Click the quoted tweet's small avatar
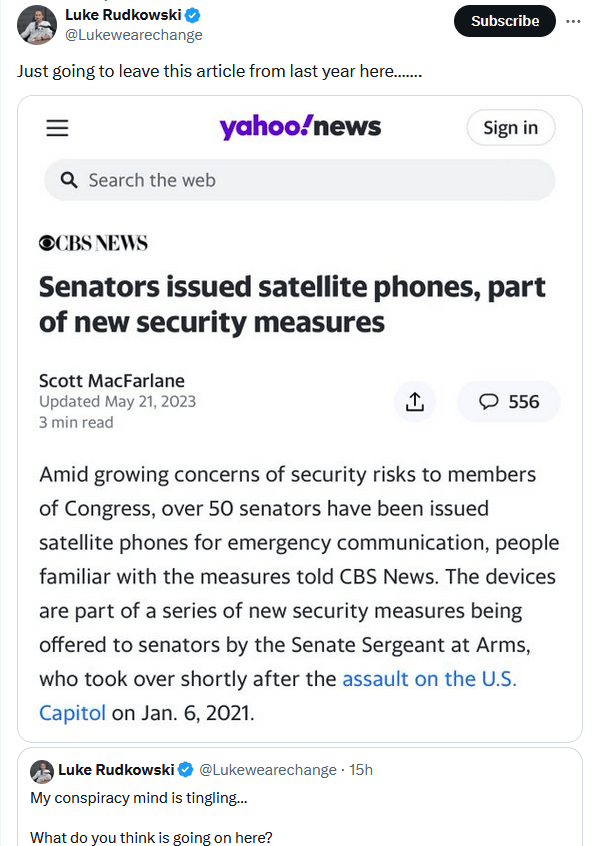Viewport: 598px width, 846px height. (42, 771)
